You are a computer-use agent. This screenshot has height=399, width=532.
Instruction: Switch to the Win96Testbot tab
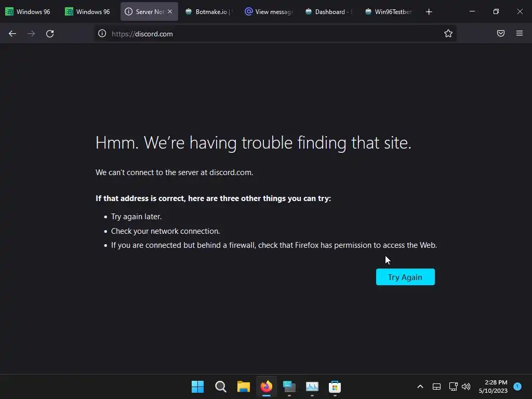(x=387, y=11)
